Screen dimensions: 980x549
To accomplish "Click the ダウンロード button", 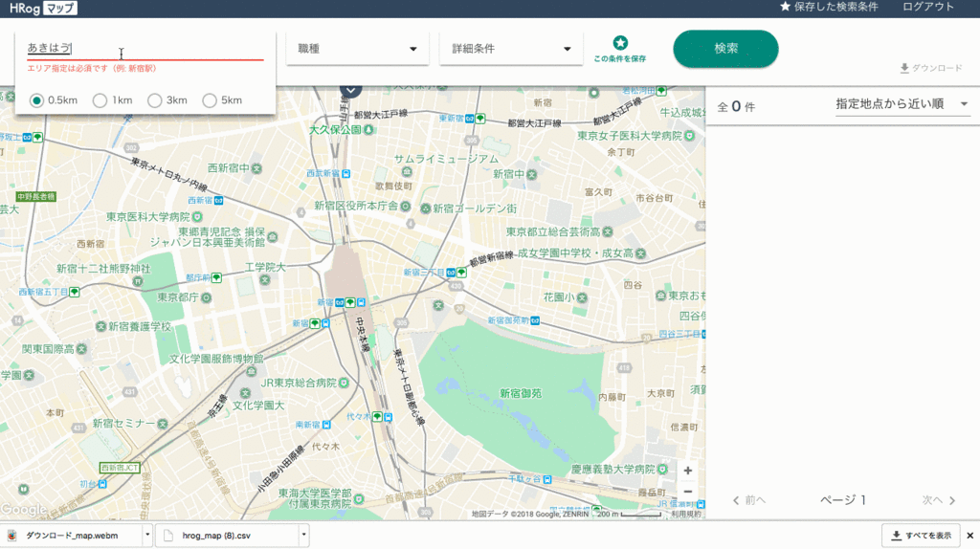I will pyautogui.click(x=930, y=68).
